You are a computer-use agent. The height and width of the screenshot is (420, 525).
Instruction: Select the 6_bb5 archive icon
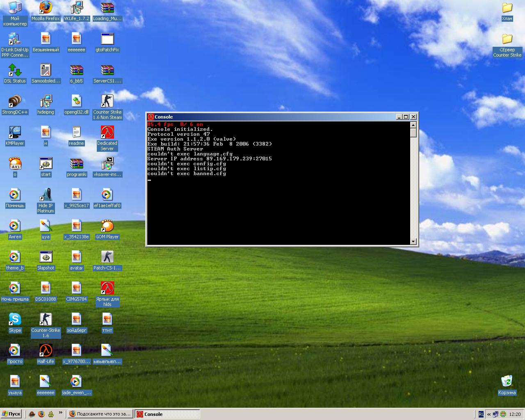click(x=77, y=73)
